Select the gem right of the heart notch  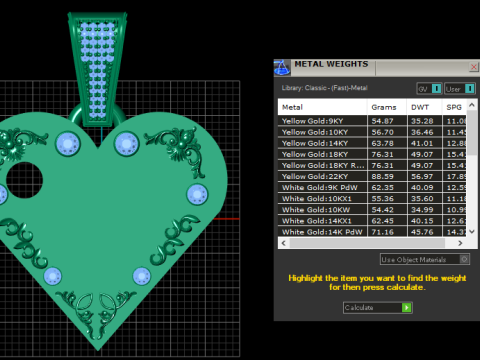[x=126, y=144]
